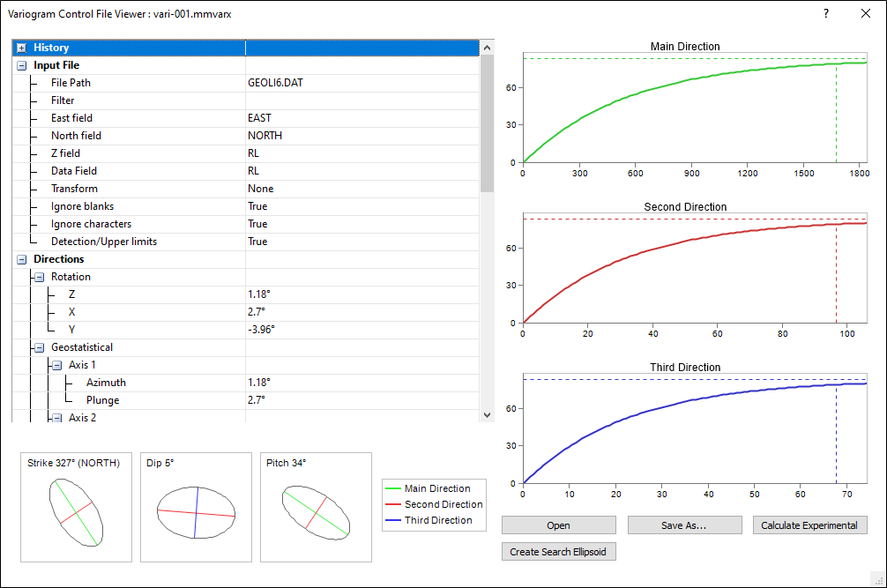Close the Variogram Control File Viewer window
The image size is (887, 588).
pos(865,13)
